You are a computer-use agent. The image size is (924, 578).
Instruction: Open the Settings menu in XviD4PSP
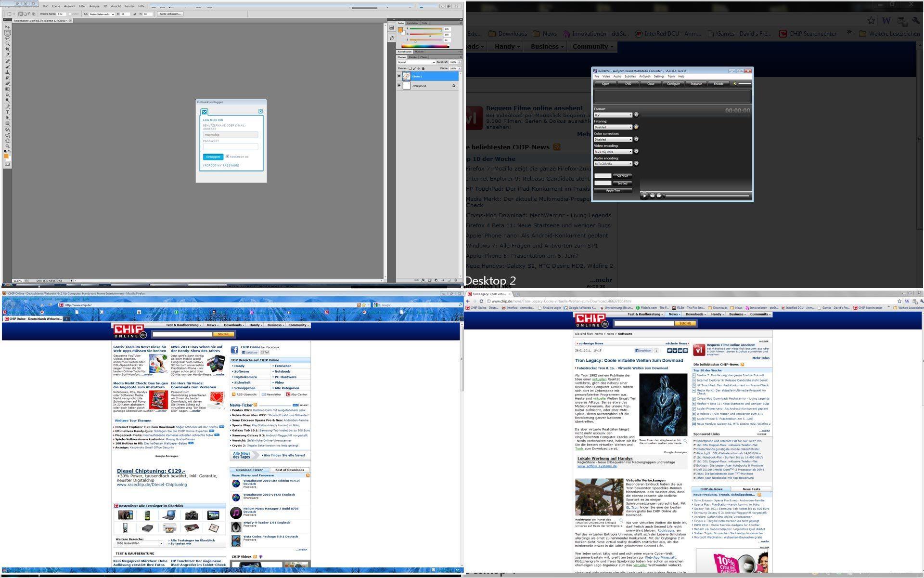coord(659,76)
